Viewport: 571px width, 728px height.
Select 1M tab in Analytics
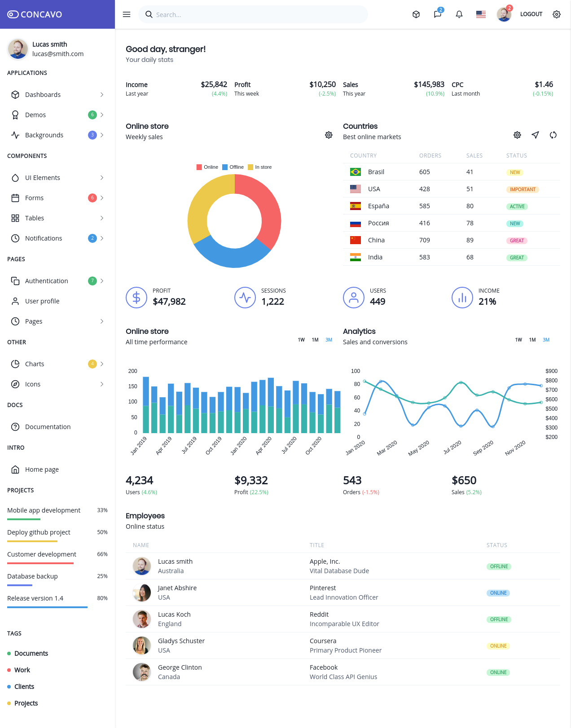(532, 340)
